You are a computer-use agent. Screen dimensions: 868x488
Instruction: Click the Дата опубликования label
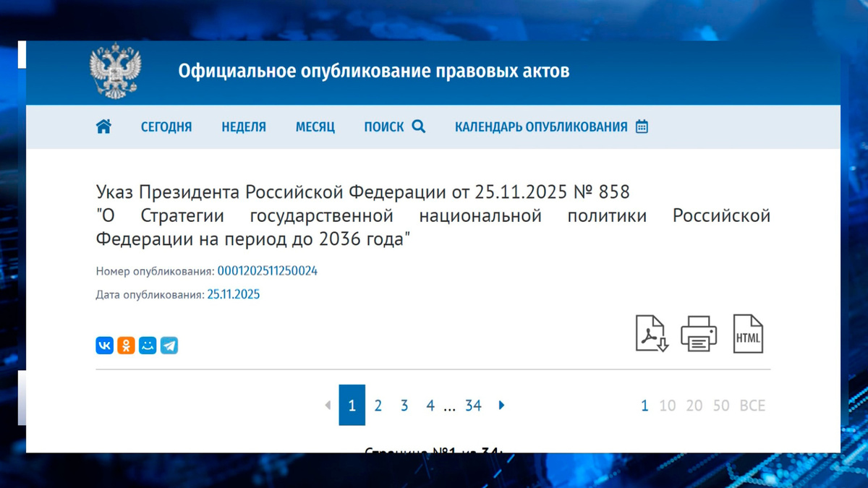click(x=150, y=295)
